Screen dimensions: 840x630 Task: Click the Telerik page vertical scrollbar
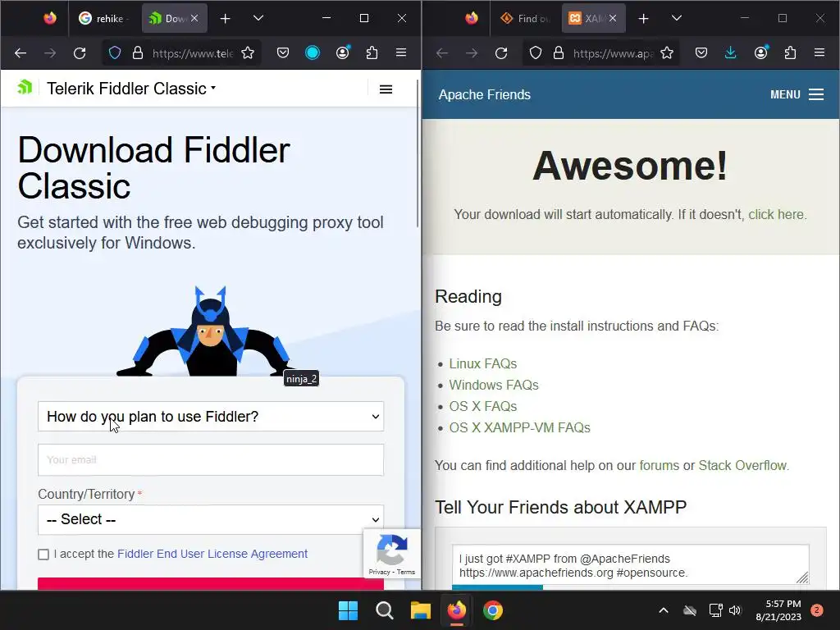pos(418,154)
